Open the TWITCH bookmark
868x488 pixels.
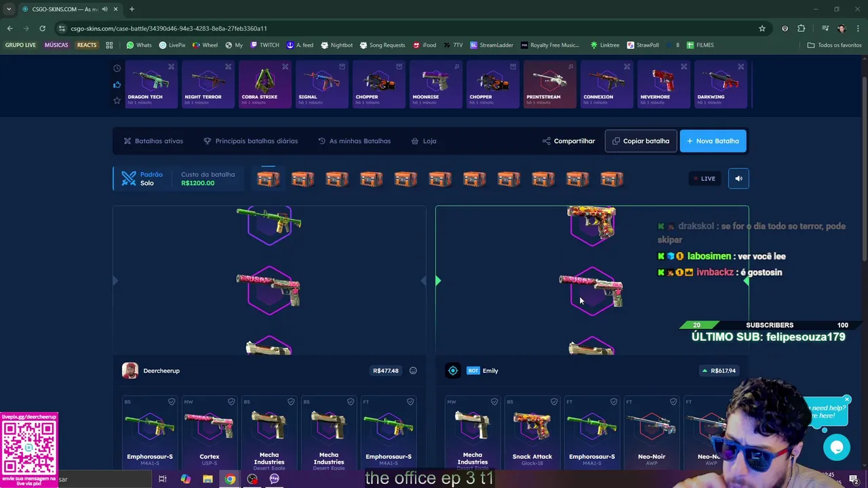click(264, 45)
